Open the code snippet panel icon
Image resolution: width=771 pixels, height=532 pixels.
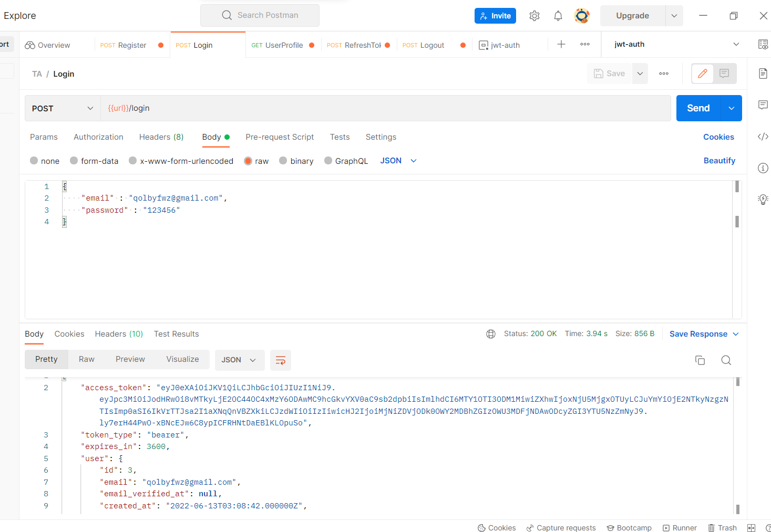(763, 137)
